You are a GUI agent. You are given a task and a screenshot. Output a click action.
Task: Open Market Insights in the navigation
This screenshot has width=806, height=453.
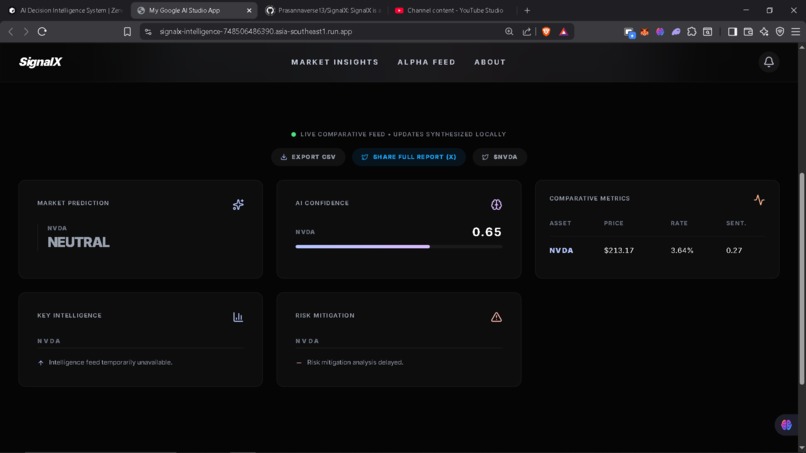pos(335,62)
